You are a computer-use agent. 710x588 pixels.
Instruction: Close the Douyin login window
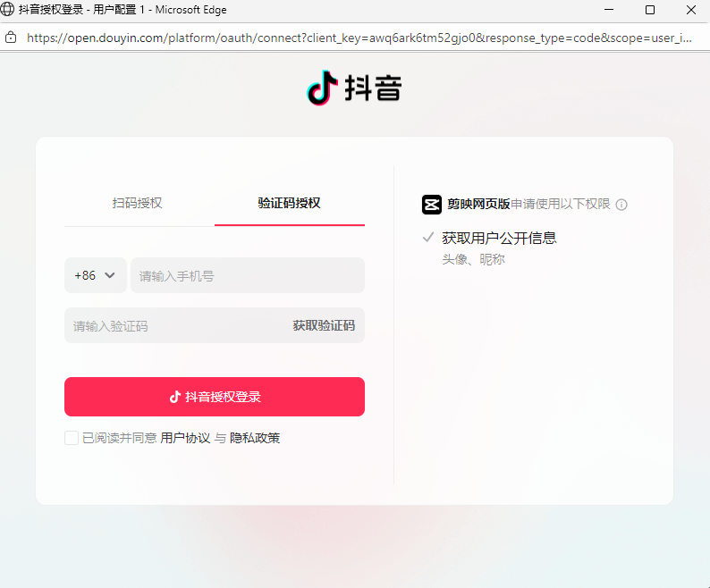point(691,10)
